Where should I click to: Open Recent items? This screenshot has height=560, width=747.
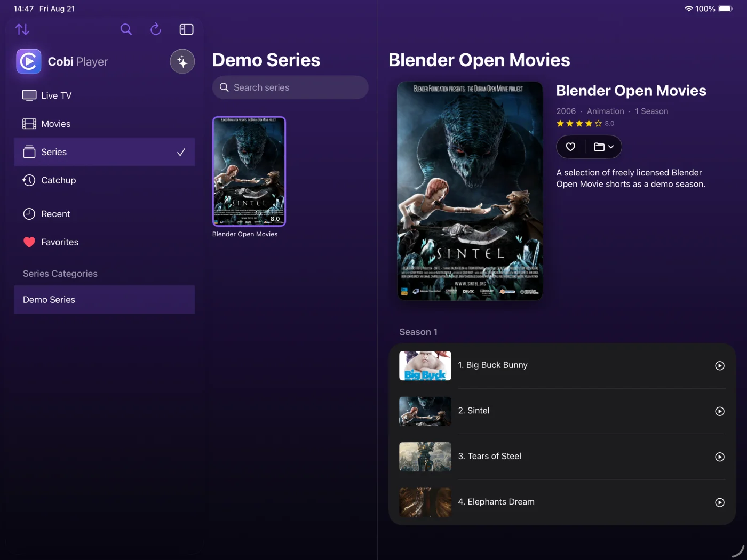(105, 214)
